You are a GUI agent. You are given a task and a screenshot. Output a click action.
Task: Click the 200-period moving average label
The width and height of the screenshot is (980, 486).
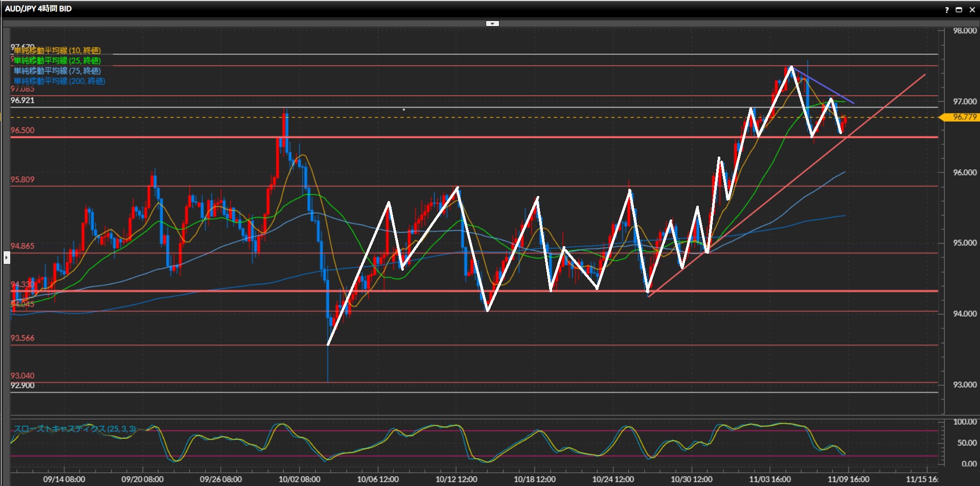(x=59, y=81)
